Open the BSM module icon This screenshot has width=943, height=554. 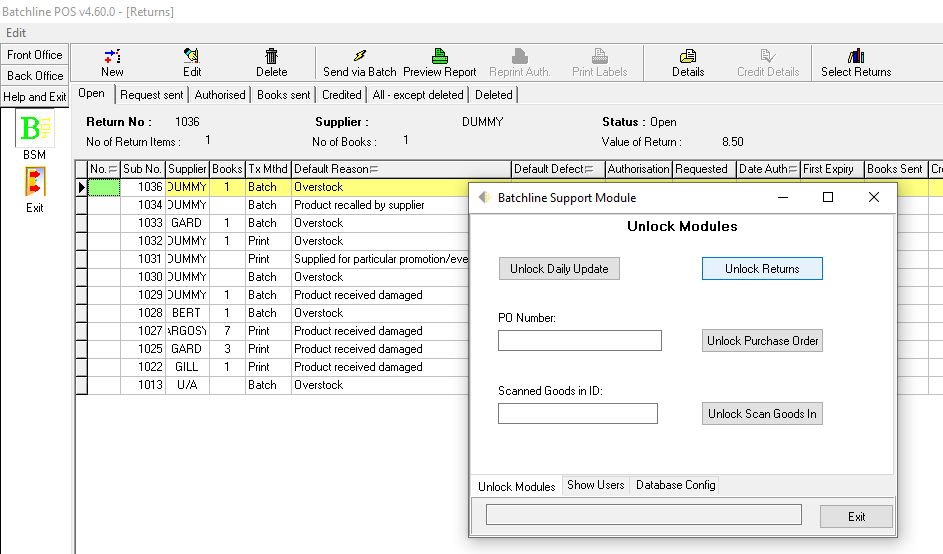point(35,128)
